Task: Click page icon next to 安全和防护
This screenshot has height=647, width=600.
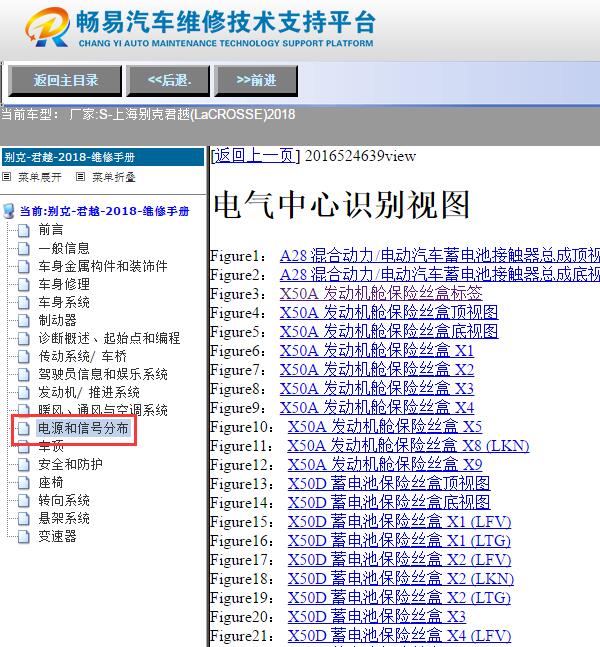Action: [x=24, y=464]
